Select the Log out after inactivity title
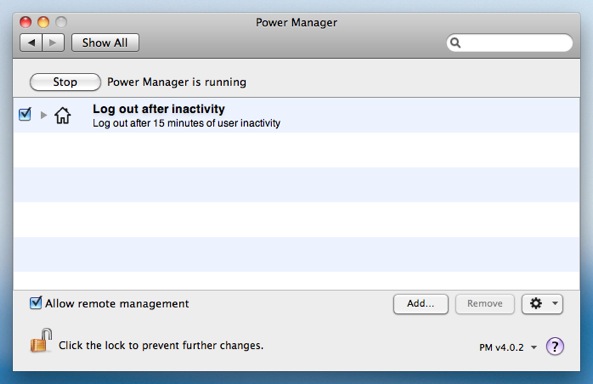Viewport: 593px width, 384px height. tap(158, 109)
